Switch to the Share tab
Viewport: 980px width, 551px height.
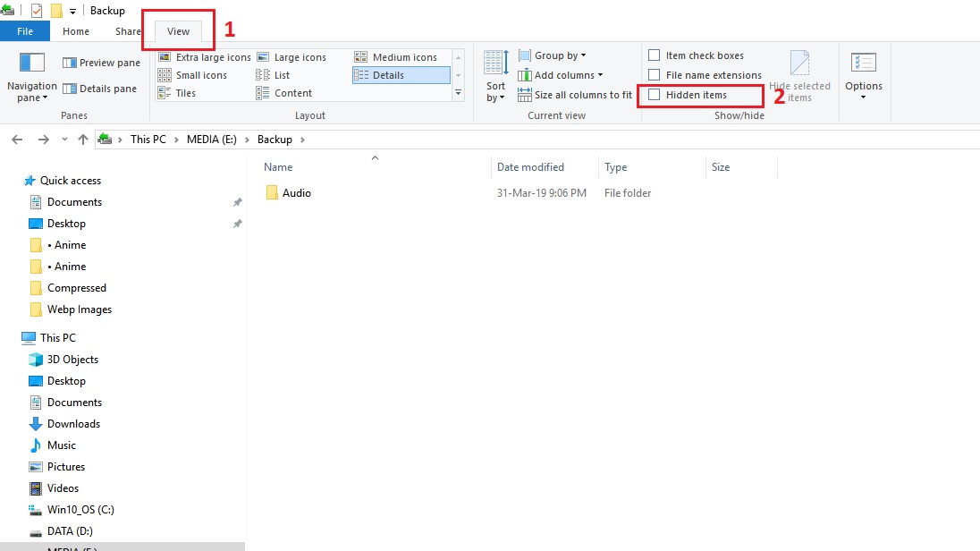coord(128,31)
